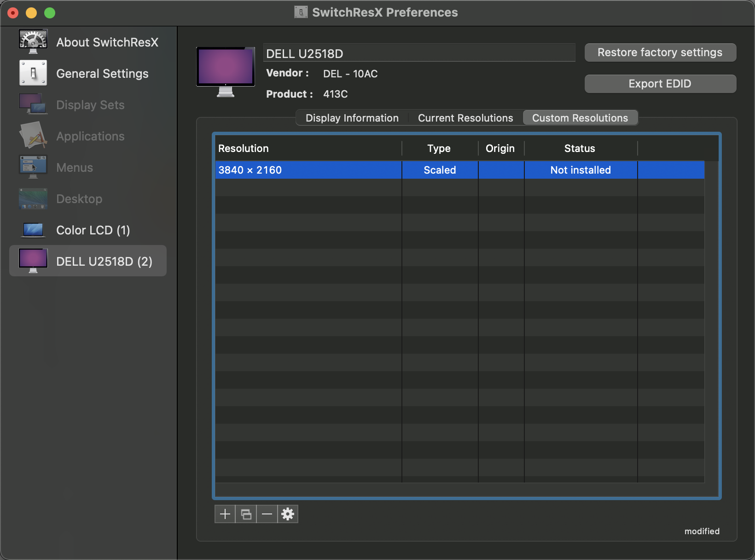Click the Export EDID button
This screenshot has height=560, width=755.
click(660, 84)
